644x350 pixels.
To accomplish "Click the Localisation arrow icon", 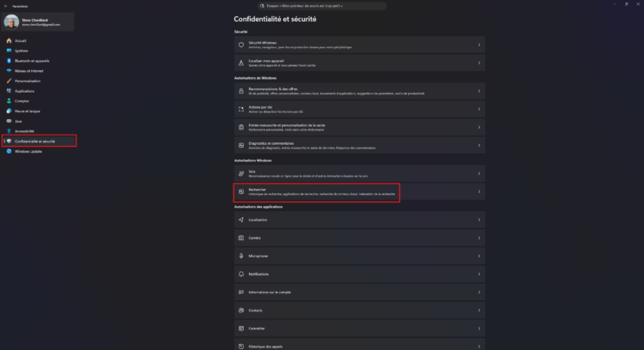I will 241,220.
